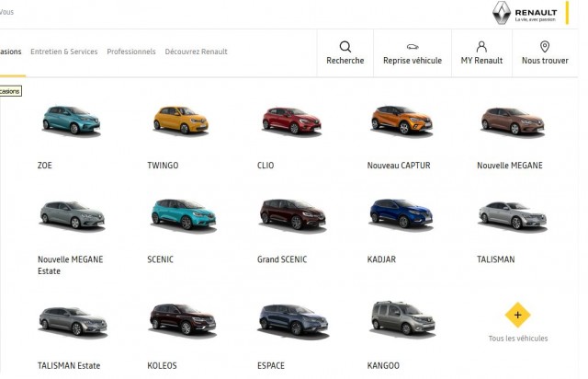Click the CLIO model name

pos(266,166)
